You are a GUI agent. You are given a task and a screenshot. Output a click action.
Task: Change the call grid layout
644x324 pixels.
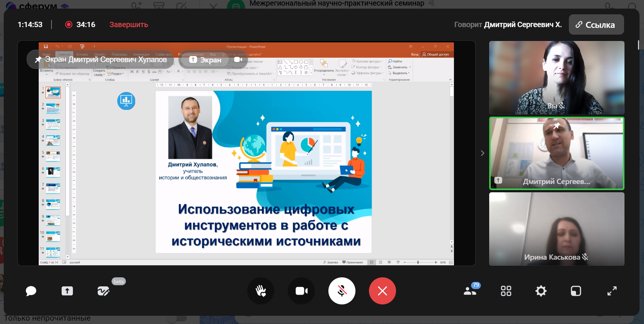[506, 291]
